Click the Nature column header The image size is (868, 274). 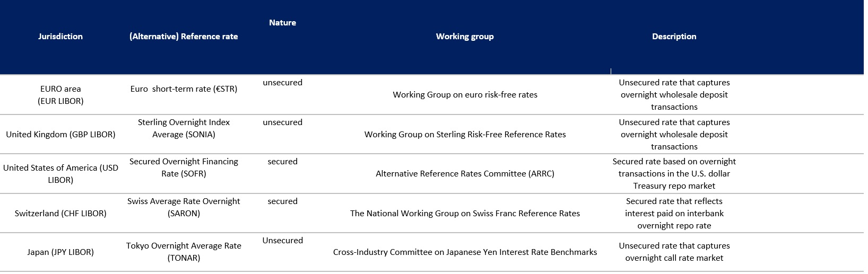click(x=283, y=23)
